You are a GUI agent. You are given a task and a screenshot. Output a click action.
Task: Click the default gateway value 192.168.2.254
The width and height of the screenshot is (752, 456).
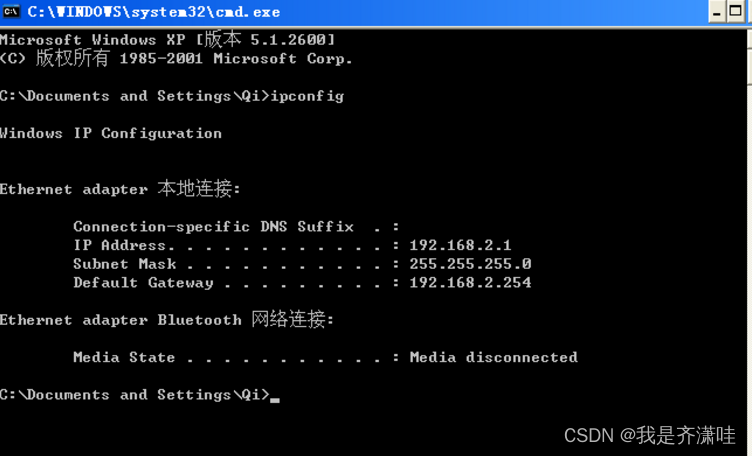click(x=470, y=282)
